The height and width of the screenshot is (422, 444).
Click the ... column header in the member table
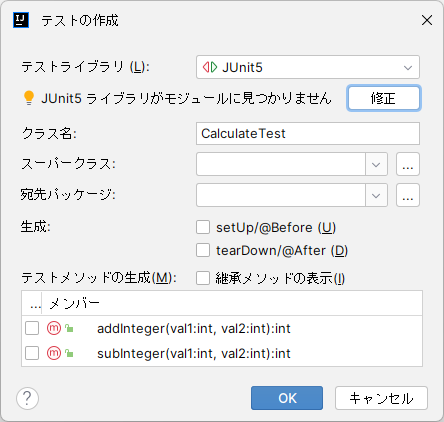point(32,303)
